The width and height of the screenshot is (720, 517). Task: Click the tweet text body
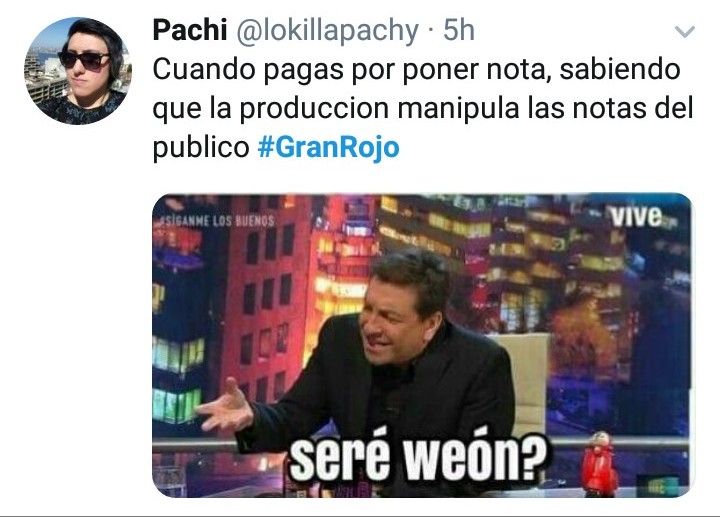click(422, 108)
